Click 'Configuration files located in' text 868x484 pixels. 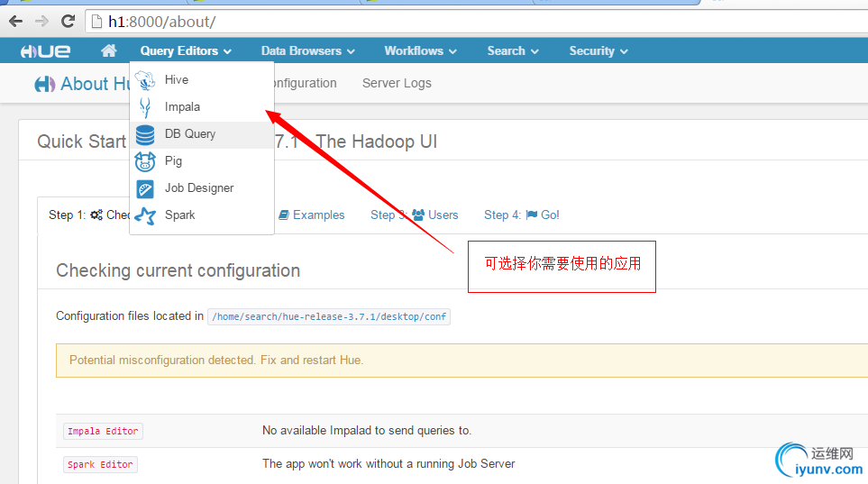coord(130,315)
